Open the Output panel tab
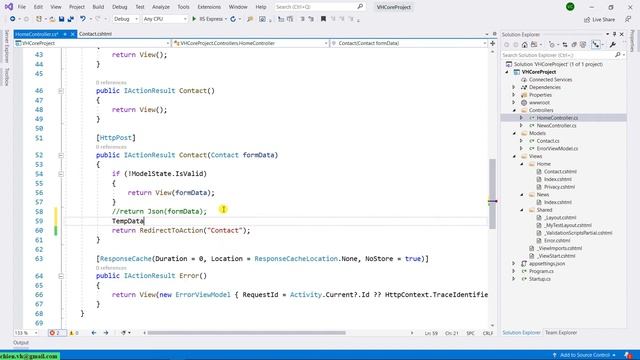Viewport: 640px width, 360px height. (x=21, y=342)
